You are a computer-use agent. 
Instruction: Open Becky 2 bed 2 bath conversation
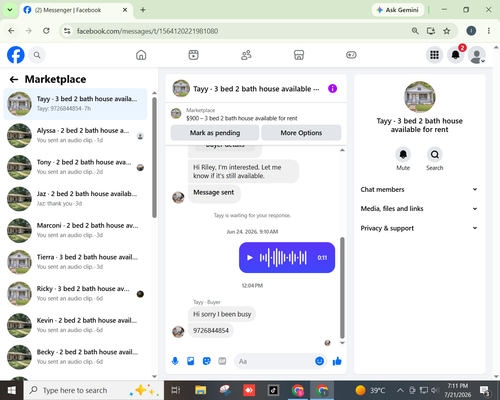(75, 357)
